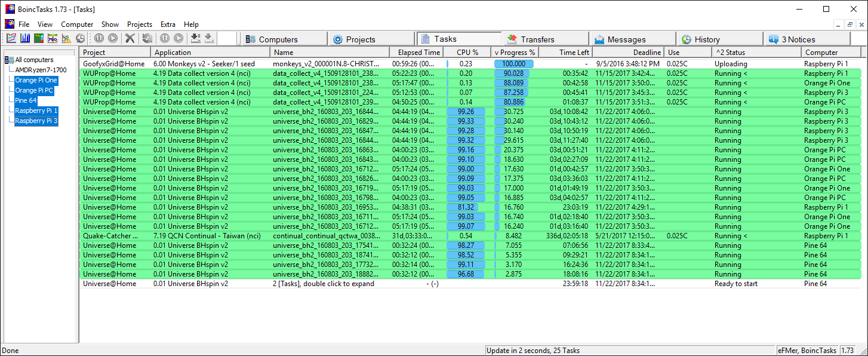The width and height of the screenshot is (868, 356).
Task: Click the BoincTasks icon left of File menu
Action: coord(10,24)
